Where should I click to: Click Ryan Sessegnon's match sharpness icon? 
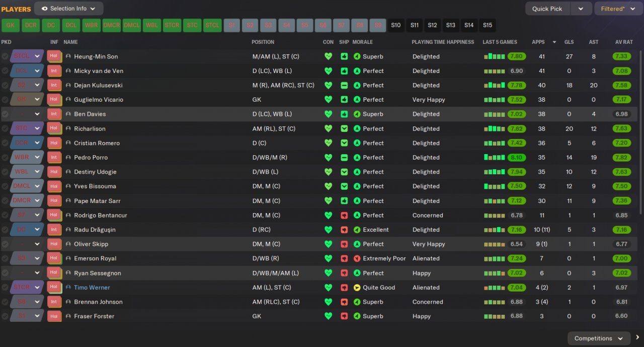click(344, 273)
